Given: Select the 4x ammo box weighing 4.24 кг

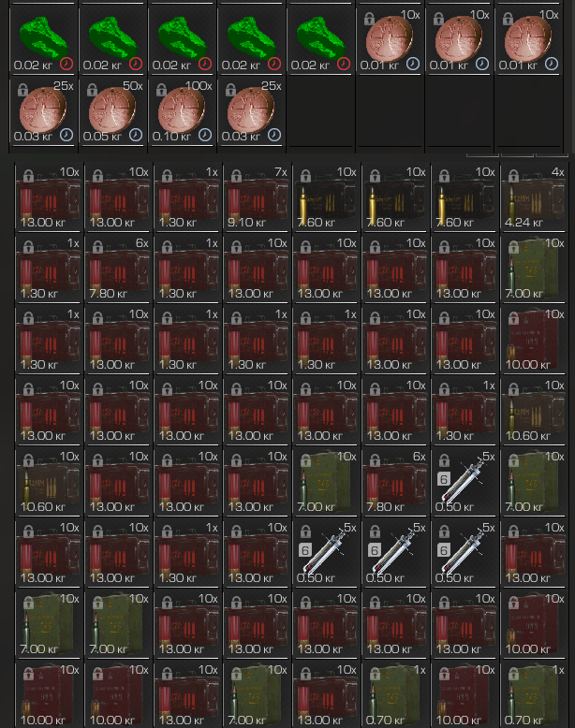Looking at the screenshot, I should pyautogui.click(x=534, y=197).
